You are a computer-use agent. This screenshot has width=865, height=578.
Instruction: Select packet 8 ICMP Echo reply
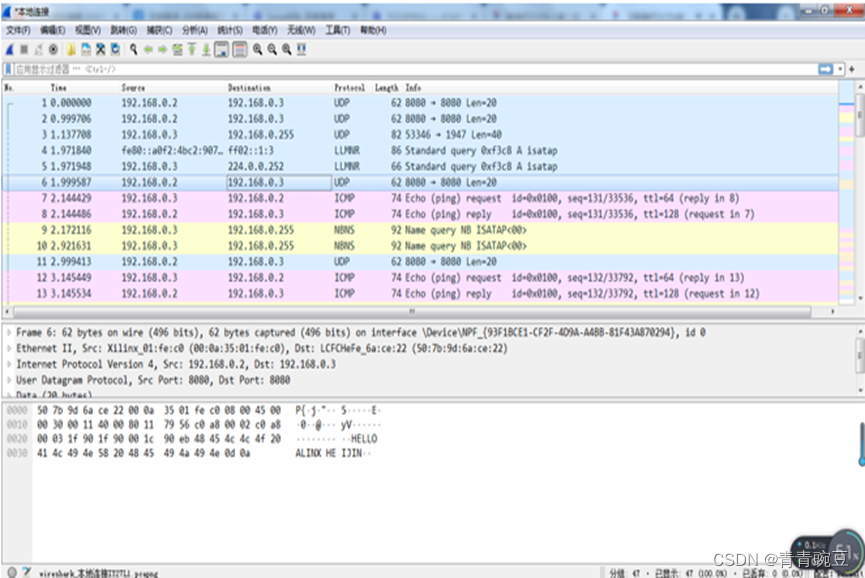pos(420,214)
